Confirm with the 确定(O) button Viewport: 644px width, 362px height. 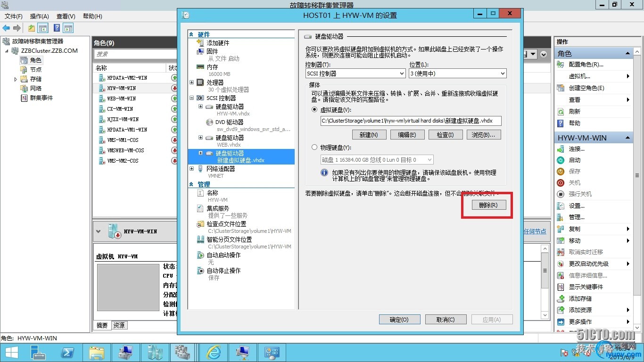pos(399,320)
